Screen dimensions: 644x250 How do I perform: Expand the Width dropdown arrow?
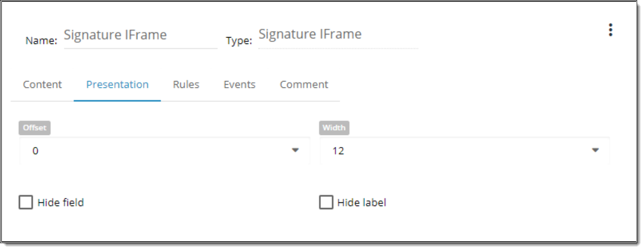(595, 150)
